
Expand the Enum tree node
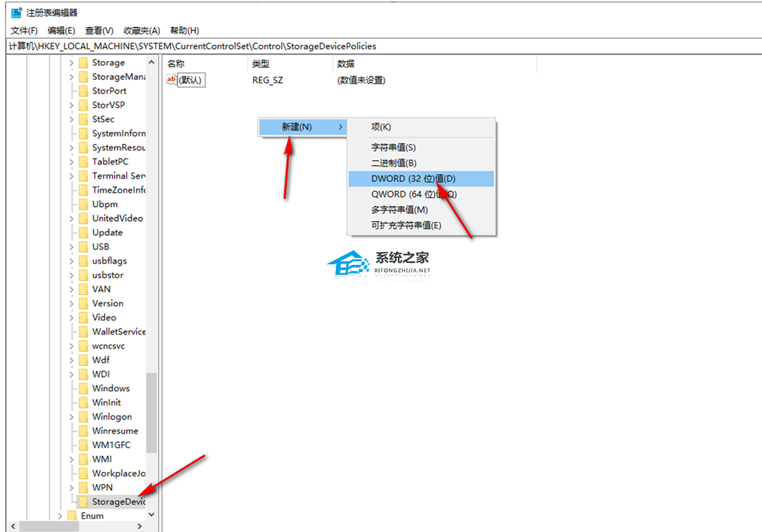pos(60,516)
